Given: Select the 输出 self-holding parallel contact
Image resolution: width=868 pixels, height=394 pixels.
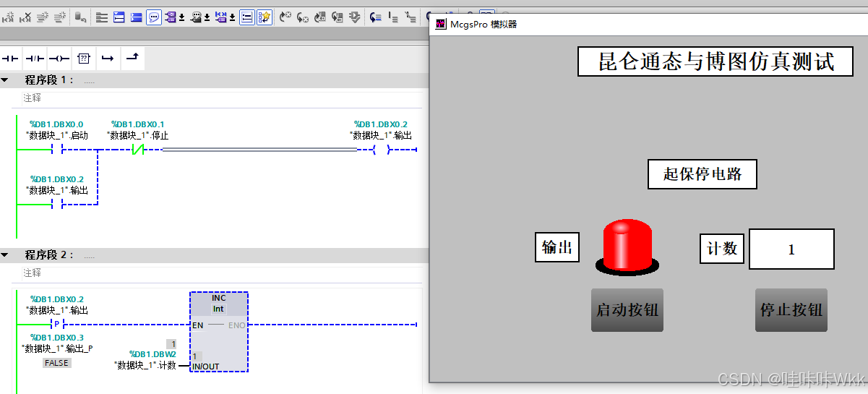Looking at the screenshot, I should 58,205.
